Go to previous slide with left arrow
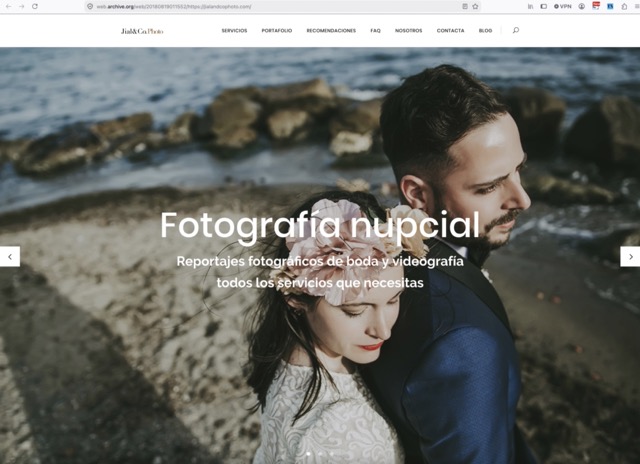The height and width of the screenshot is (464, 640). pos(10,257)
